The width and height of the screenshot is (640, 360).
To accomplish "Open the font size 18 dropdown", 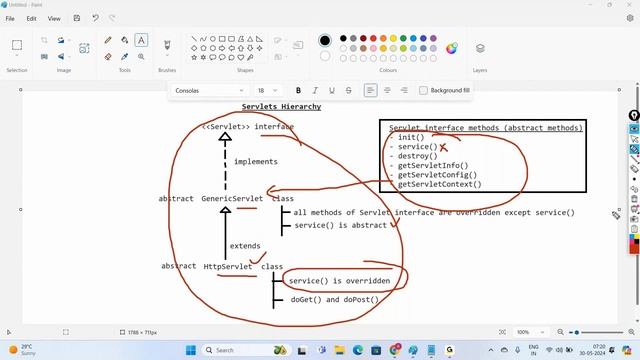I will 267,91.
